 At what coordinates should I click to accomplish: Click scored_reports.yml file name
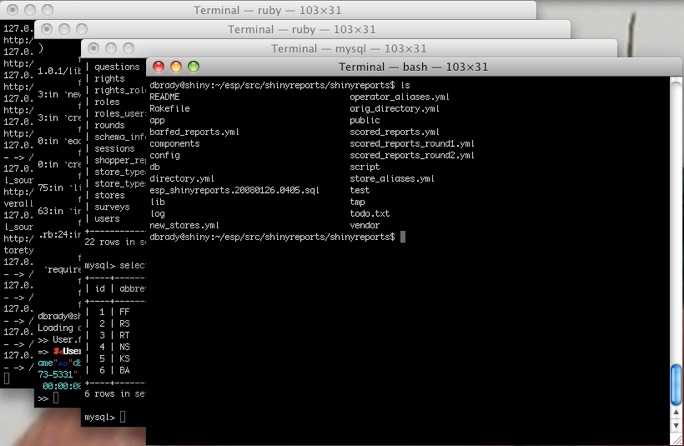coord(394,132)
